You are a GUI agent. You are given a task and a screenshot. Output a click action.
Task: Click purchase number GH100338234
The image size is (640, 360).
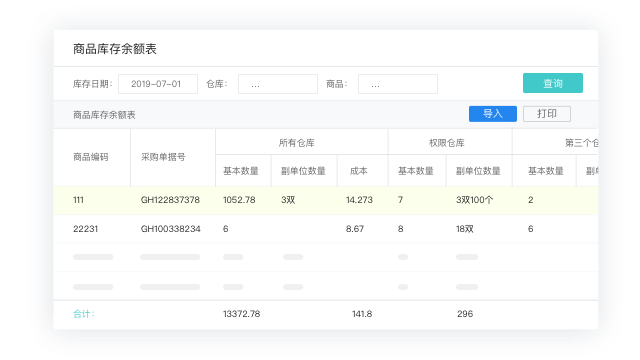coord(171,229)
